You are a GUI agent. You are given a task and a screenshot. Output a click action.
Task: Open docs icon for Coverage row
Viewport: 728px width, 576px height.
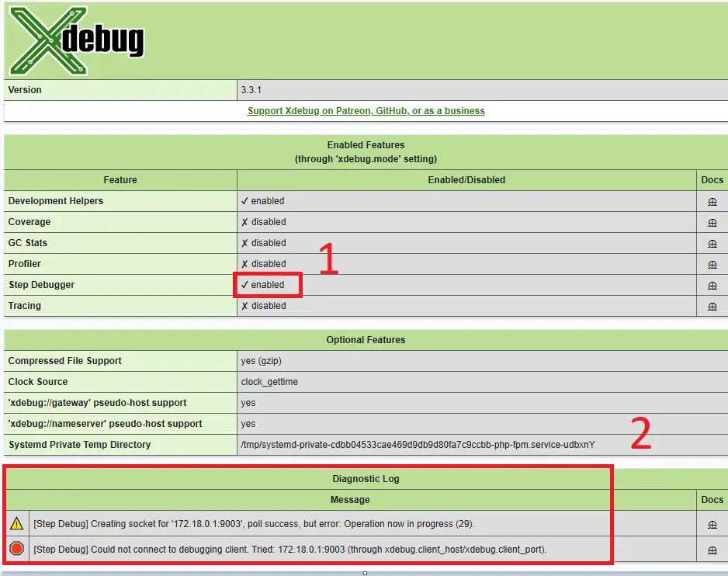click(x=712, y=223)
